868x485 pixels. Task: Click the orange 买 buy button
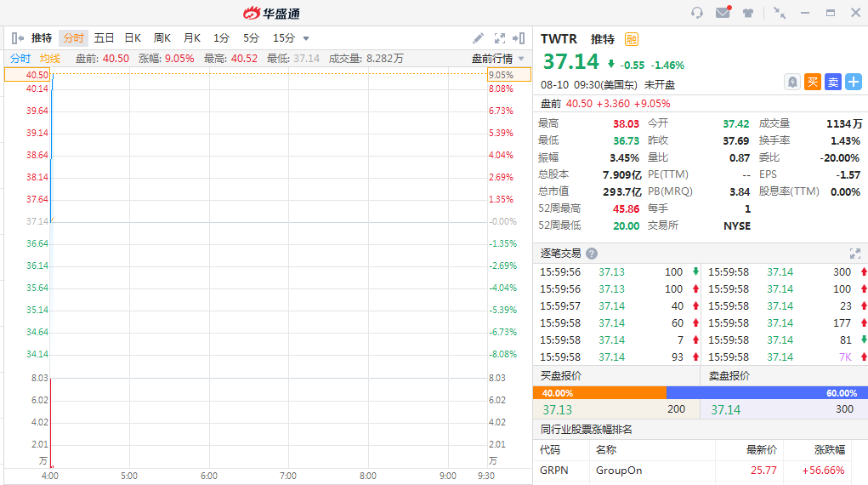(x=813, y=82)
